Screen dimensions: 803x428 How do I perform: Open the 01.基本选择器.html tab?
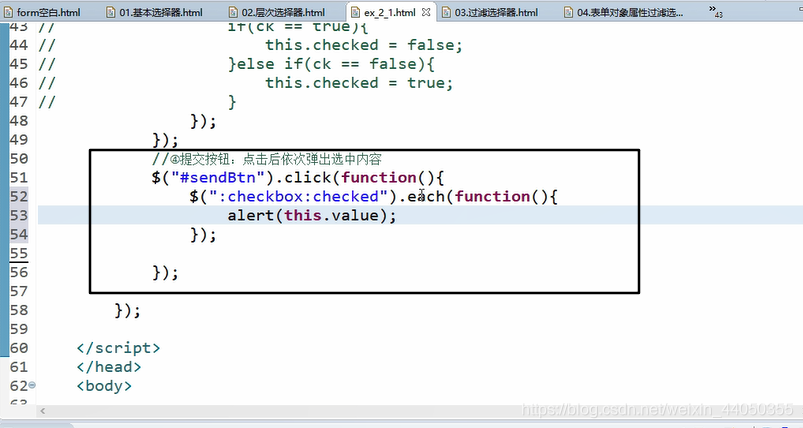tap(155, 12)
